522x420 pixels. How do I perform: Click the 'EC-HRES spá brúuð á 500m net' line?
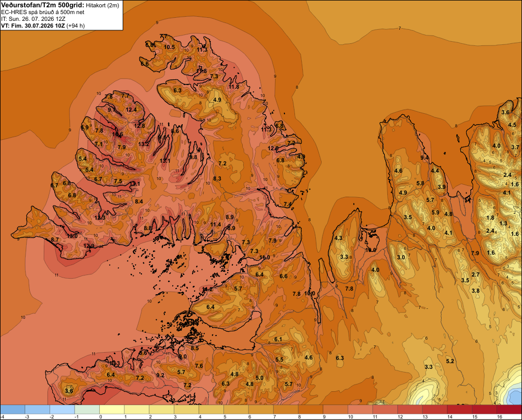43,12
